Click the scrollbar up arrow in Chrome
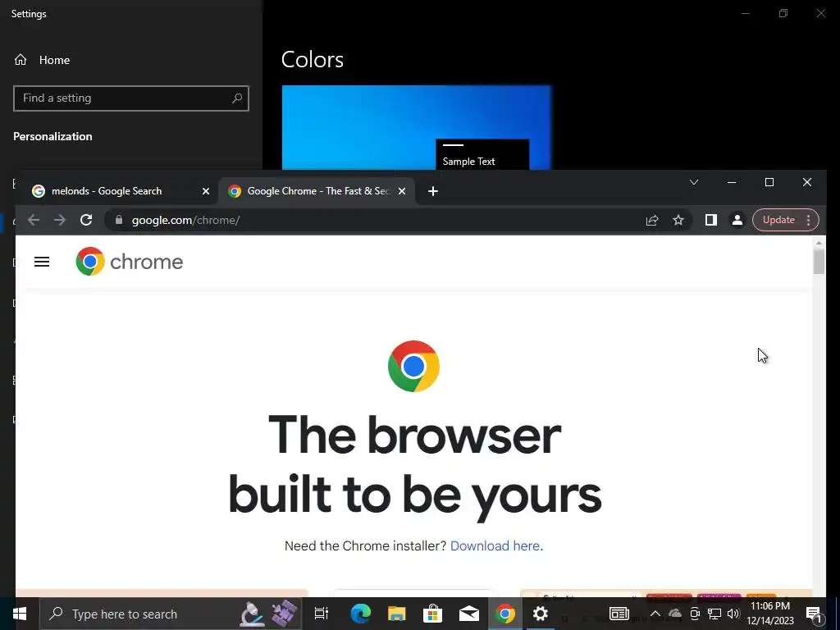Image resolution: width=840 pixels, height=630 pixels. 819,243
